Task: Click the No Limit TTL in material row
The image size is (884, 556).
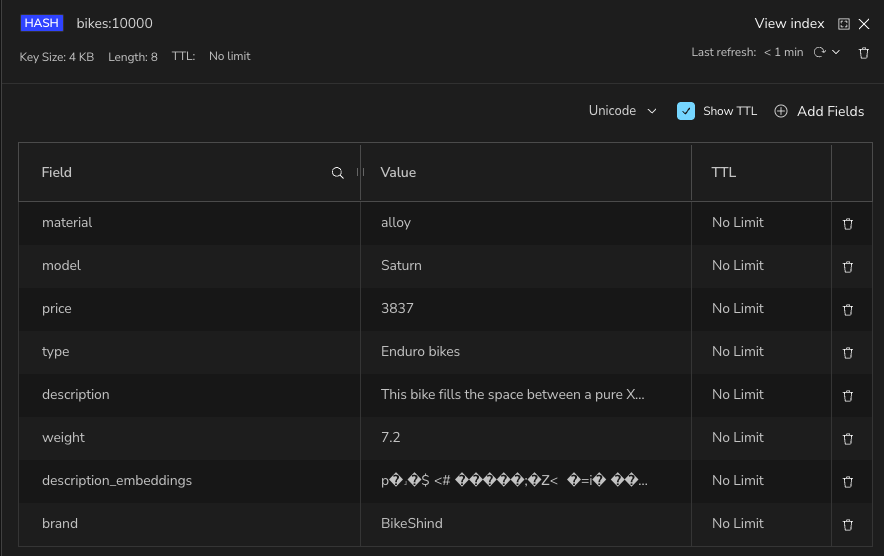Action: [x=737, y=222]
